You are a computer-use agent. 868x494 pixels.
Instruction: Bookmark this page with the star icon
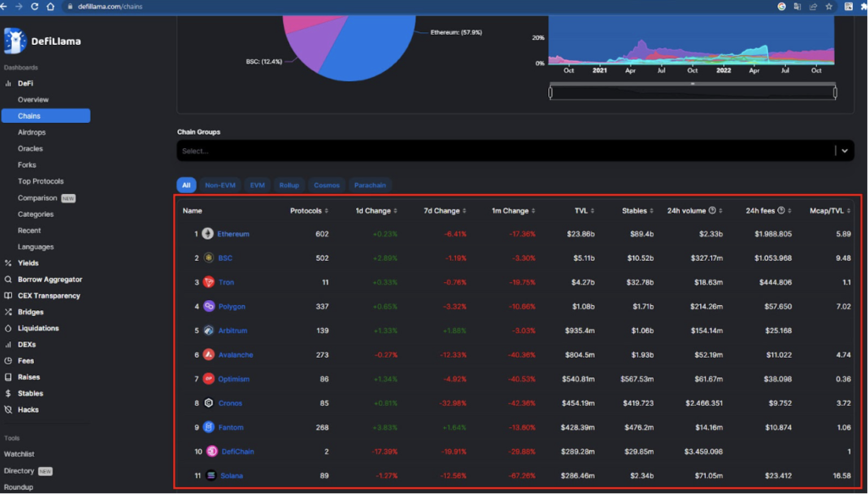[829, 7]
